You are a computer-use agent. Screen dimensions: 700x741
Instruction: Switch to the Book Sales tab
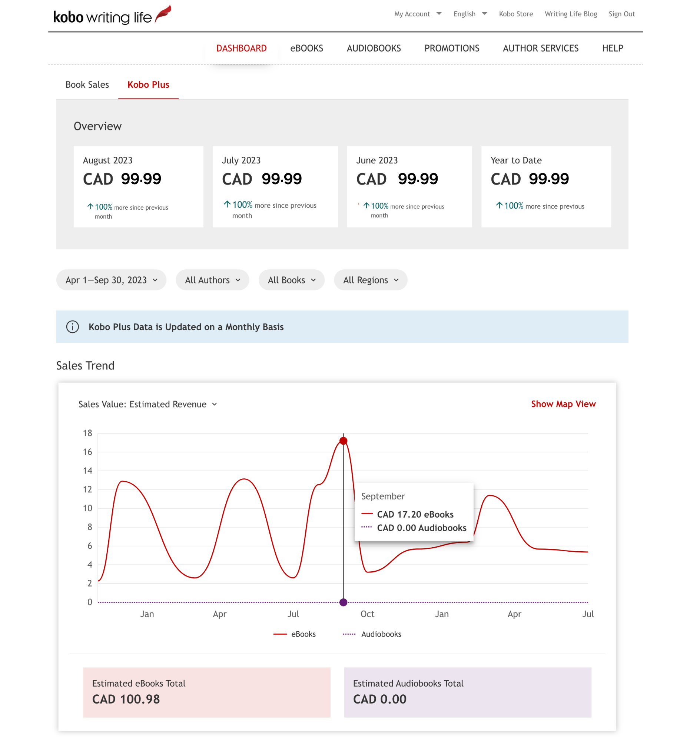[87, 85]
